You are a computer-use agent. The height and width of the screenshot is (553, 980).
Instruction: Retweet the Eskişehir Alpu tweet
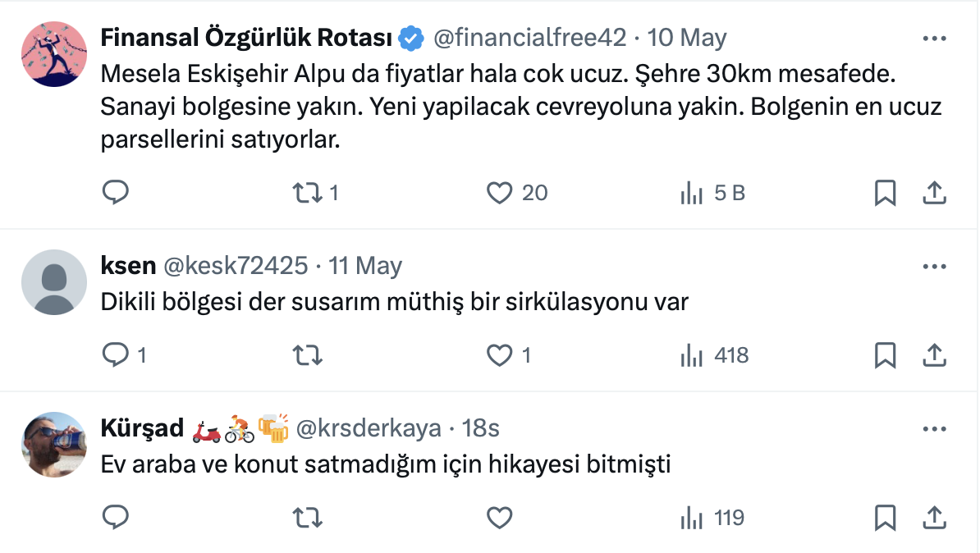click(308, 193)
